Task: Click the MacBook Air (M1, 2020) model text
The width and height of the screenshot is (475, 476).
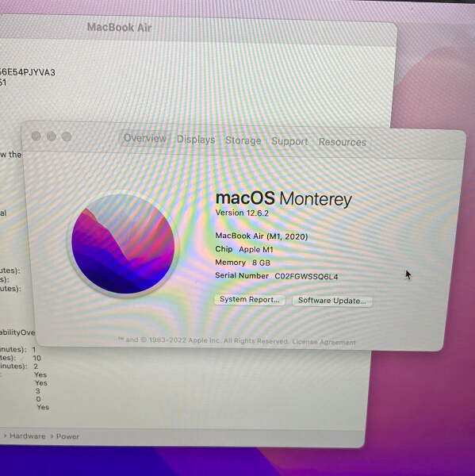Action: click(x=262, y=236)
